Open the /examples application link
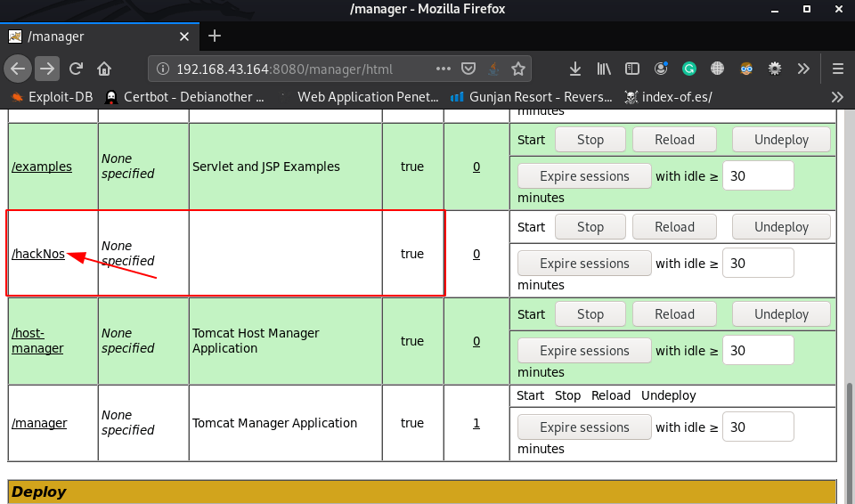The width and height of the screenshot is (855, 504). [42, 167]
